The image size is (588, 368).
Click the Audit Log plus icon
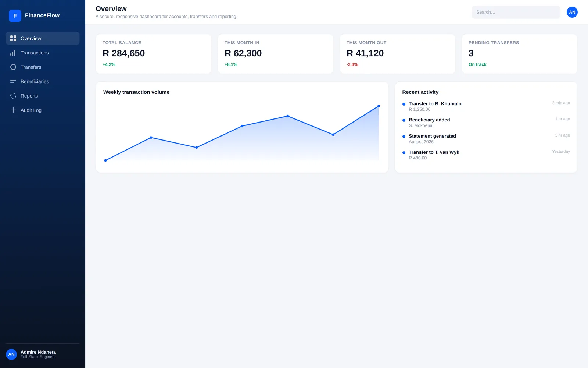point(13,110)
